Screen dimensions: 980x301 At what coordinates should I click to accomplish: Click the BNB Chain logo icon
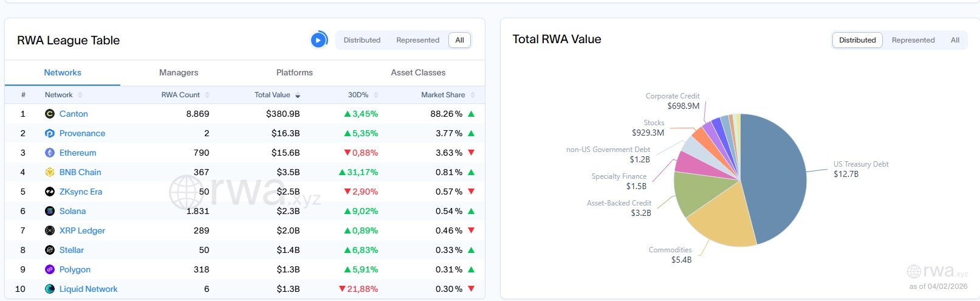click(50, 172)
